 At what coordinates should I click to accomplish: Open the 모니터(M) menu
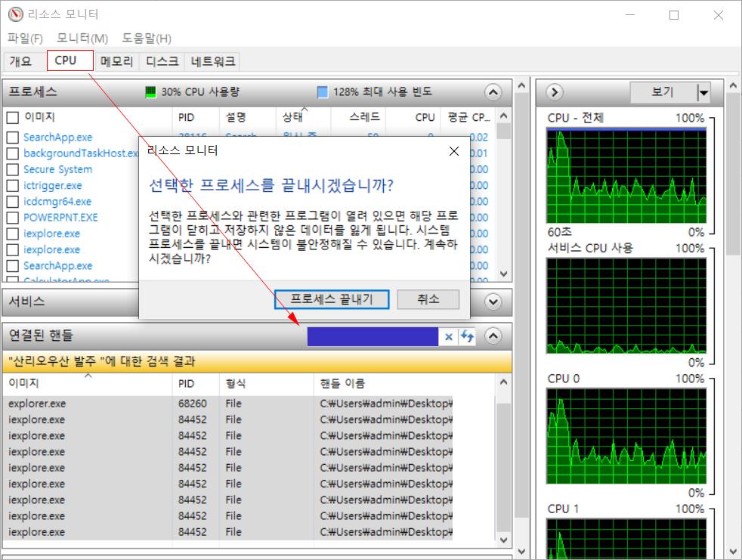point(85,38)
